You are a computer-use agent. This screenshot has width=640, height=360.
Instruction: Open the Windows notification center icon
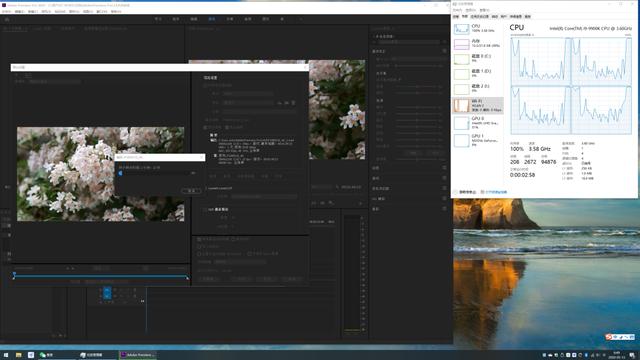click(632, 356)
